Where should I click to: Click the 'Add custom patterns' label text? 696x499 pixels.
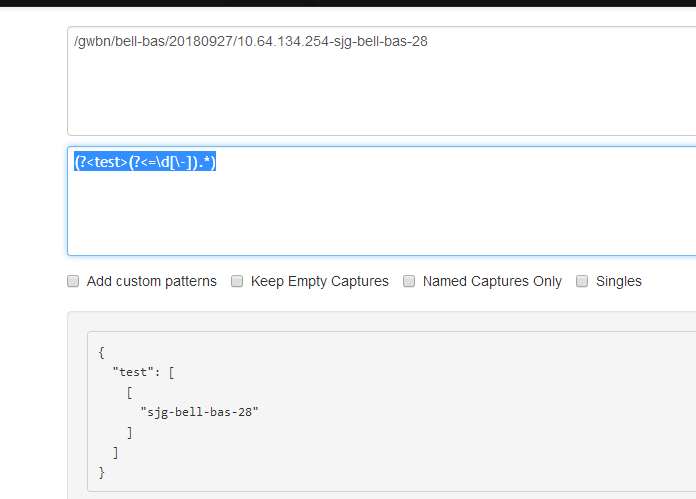(x=151, y=281)
